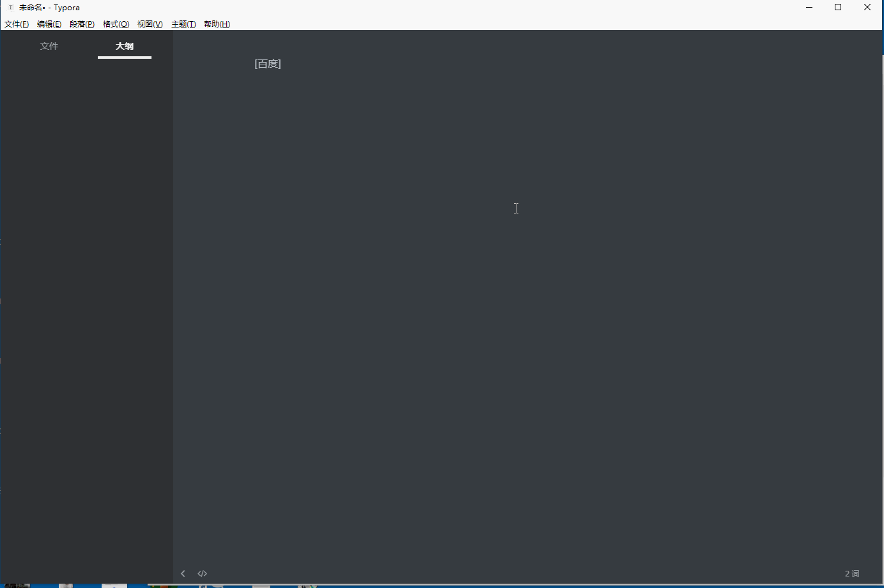Show word count details at 2 词
Image resolution: width=884 pixels, height=588 pixels.
[852, 573]
